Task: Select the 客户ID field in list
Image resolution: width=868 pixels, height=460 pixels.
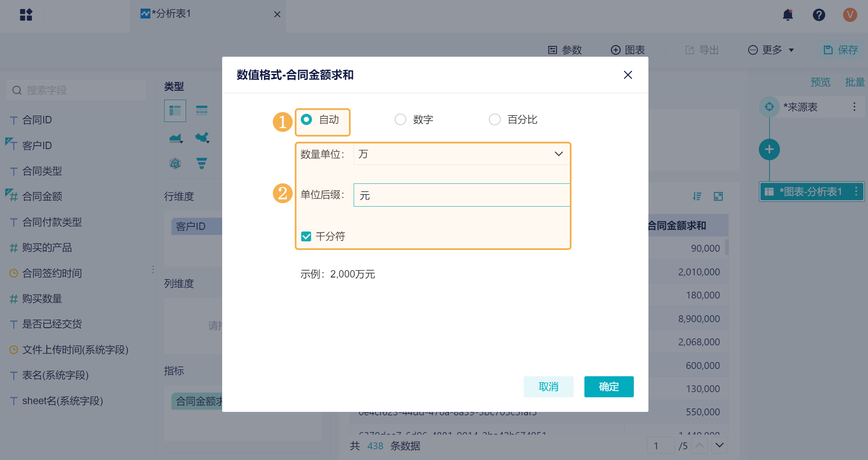Action: click(37, 146)
